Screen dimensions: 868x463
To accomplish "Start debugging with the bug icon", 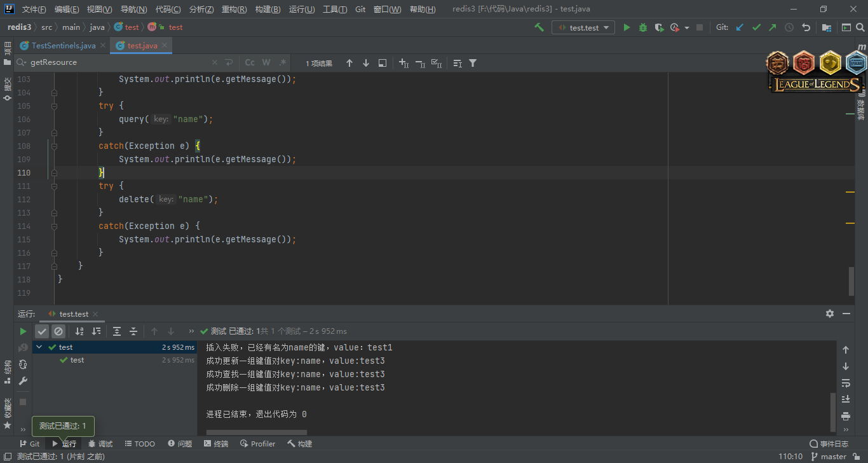I will pyautogui.click(x=643, y=27).
